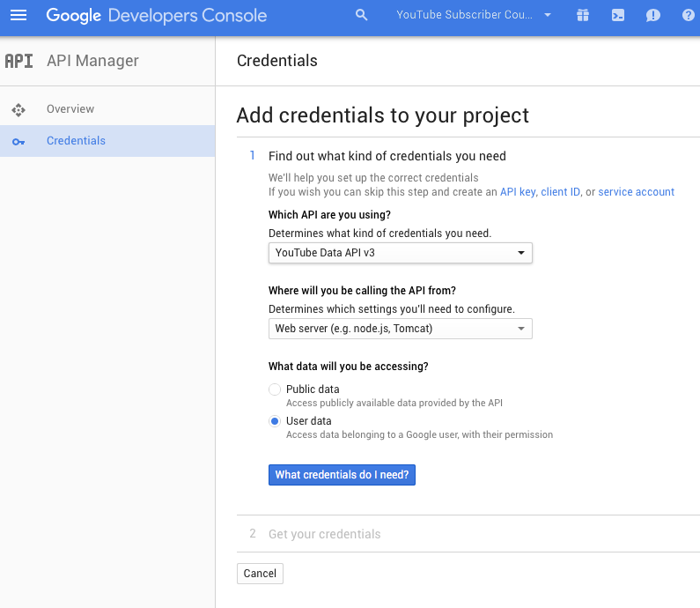Open the gift free trial icon

point(583,15)
